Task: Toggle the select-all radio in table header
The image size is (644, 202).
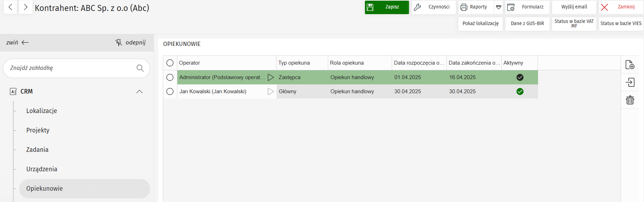Action: (170, 63)
